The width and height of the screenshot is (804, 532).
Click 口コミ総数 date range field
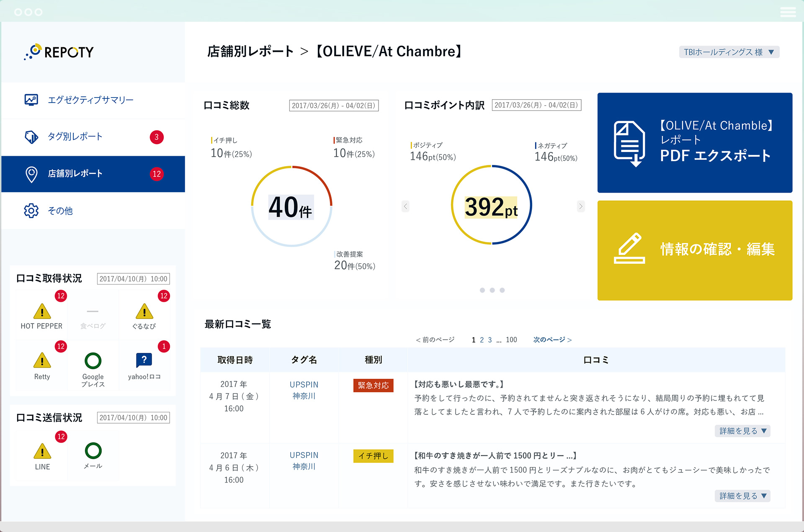334,105
